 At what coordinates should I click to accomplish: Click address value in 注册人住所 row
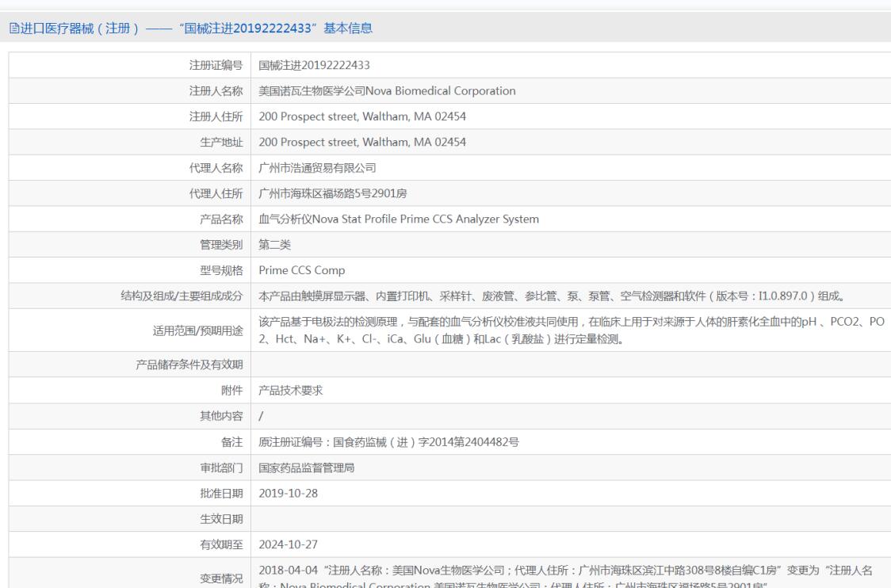(362, 116)
